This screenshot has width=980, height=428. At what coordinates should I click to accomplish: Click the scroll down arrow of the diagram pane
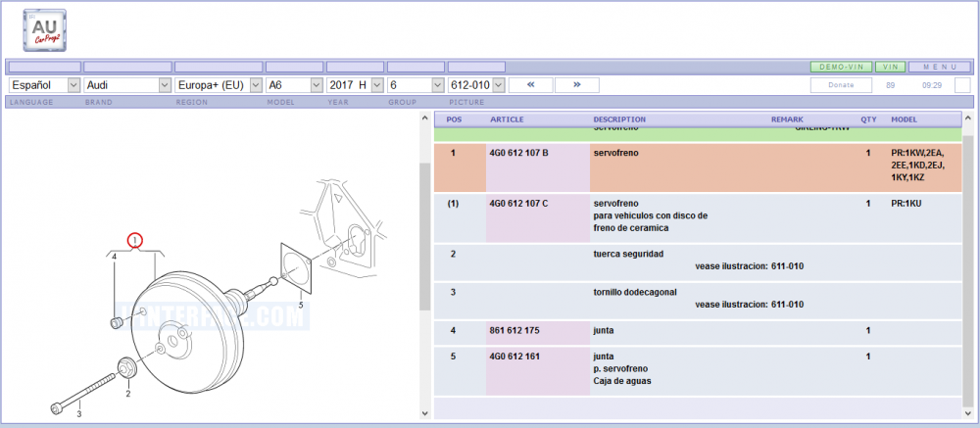point(424,413)
